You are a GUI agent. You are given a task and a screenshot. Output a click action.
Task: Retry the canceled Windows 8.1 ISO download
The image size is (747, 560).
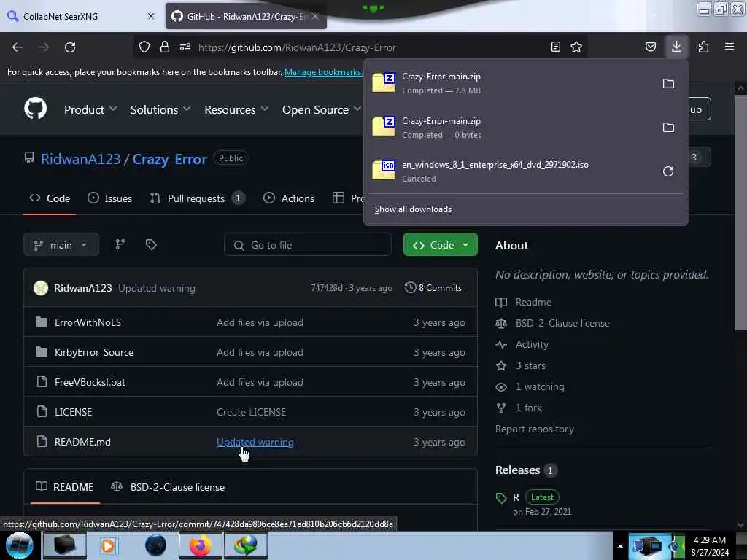coord(668,171)
